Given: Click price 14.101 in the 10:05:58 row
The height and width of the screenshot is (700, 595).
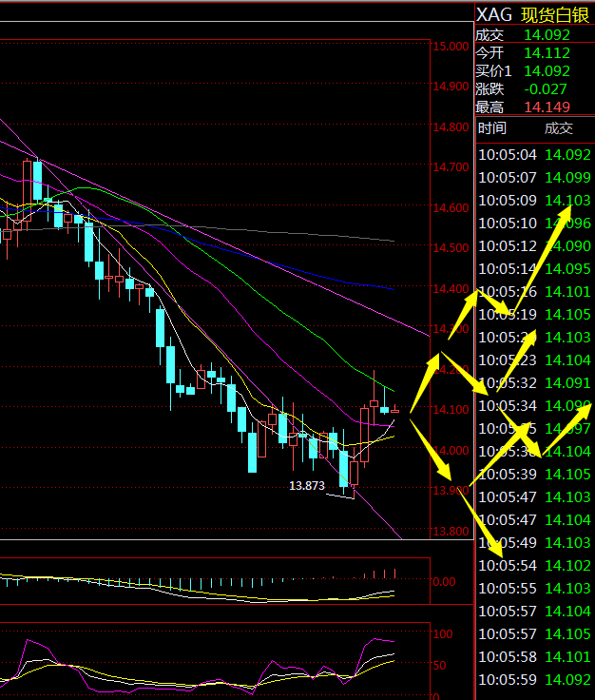Looking at the screenshot, I should [x=567, y=656].
